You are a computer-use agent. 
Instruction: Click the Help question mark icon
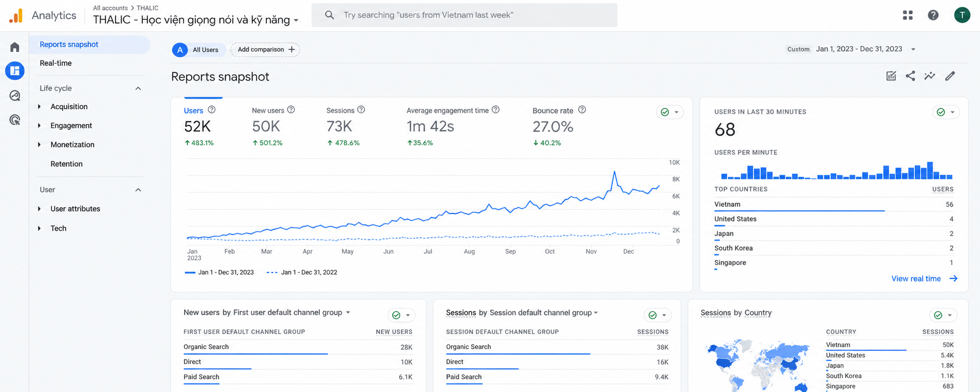click(933, 15)
